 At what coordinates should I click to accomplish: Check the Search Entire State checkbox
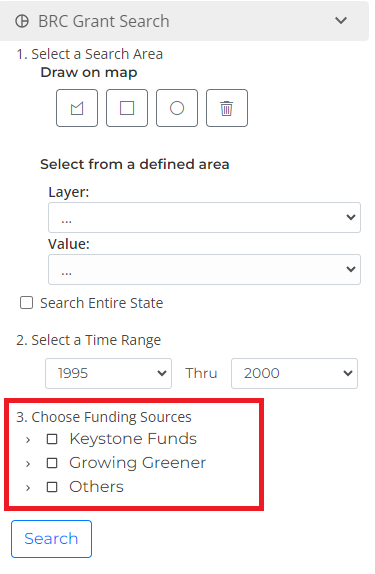point(26,303)
